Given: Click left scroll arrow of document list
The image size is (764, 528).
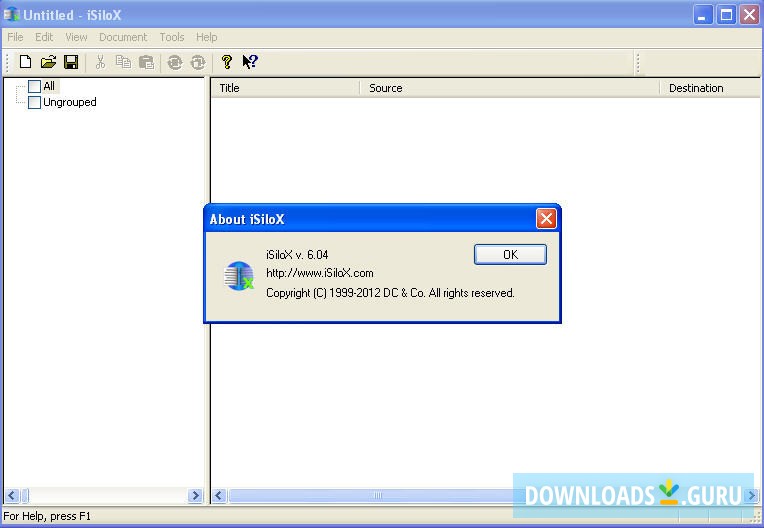Looking at the screenshot, I should [219, 496].
